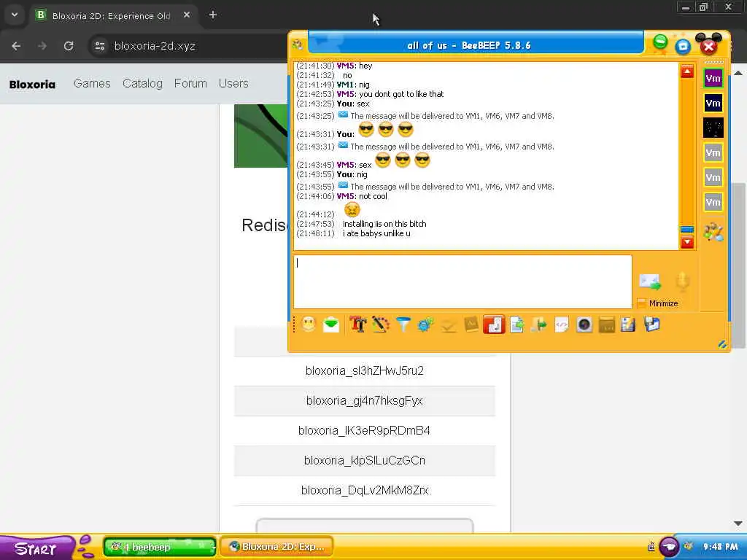Viewport: 747px width, 560px height.
Task: Click the red down arrow of chat scrollbar
Action: pos(687,242)
